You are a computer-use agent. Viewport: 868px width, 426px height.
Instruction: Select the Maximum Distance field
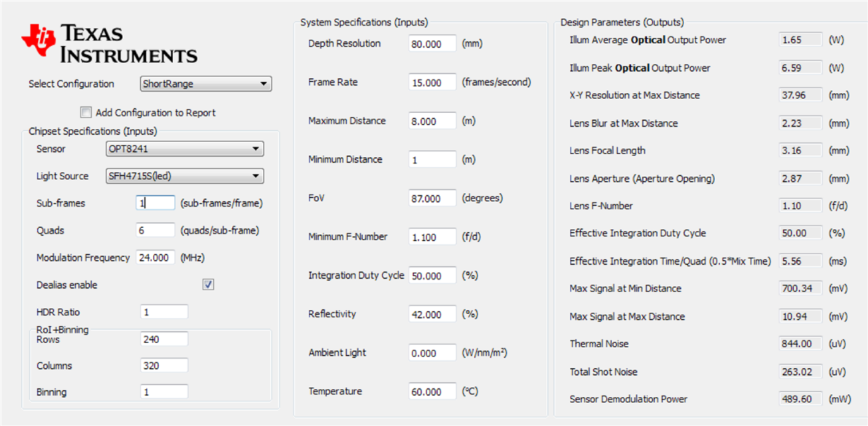[x=433, y=121]
